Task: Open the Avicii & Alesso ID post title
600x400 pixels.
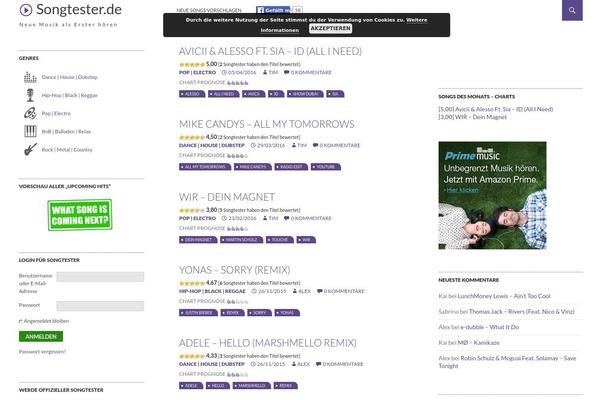Action: [270, 51]
